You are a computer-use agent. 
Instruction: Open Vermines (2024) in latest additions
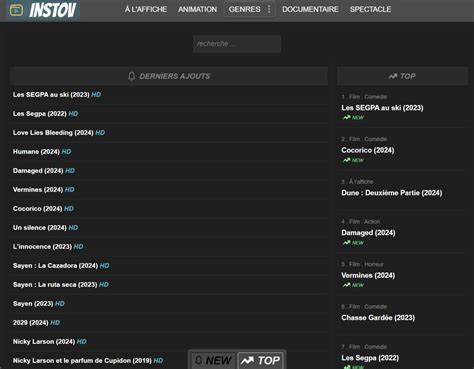(38, 190)
